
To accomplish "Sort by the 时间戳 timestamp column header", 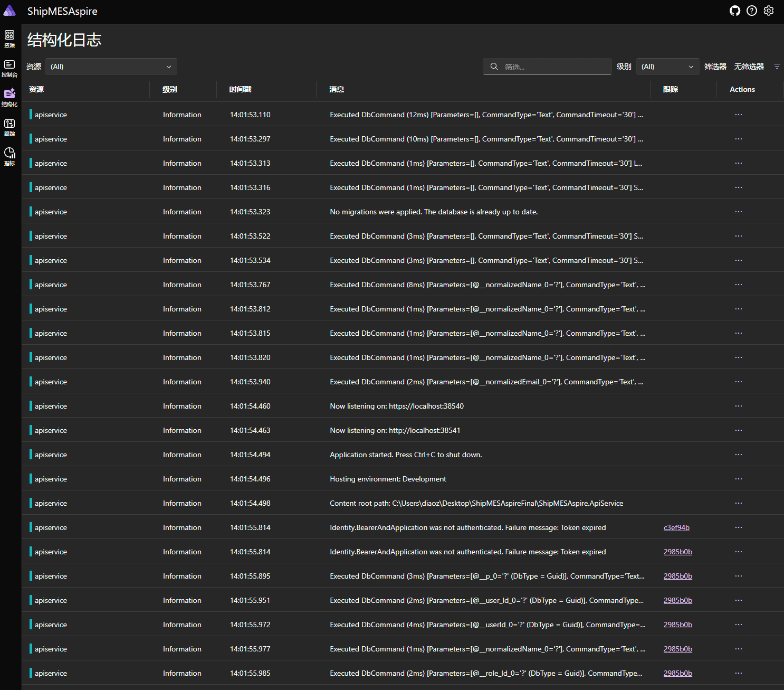I will pos(240,89).
